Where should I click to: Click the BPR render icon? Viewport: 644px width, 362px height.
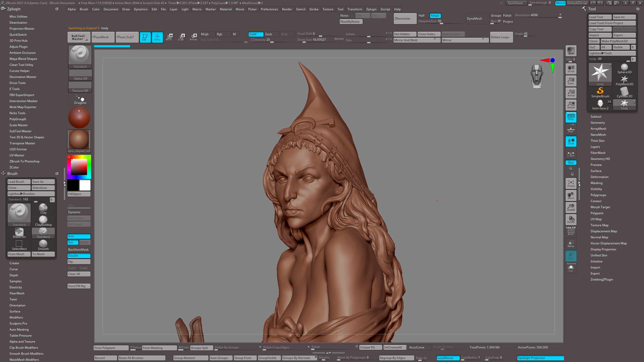tap(571, 51)
